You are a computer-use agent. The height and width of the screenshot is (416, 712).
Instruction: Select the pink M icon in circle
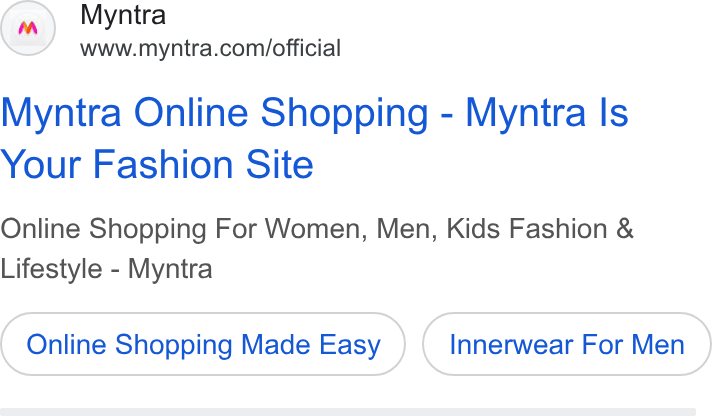[x=28, y=28]
